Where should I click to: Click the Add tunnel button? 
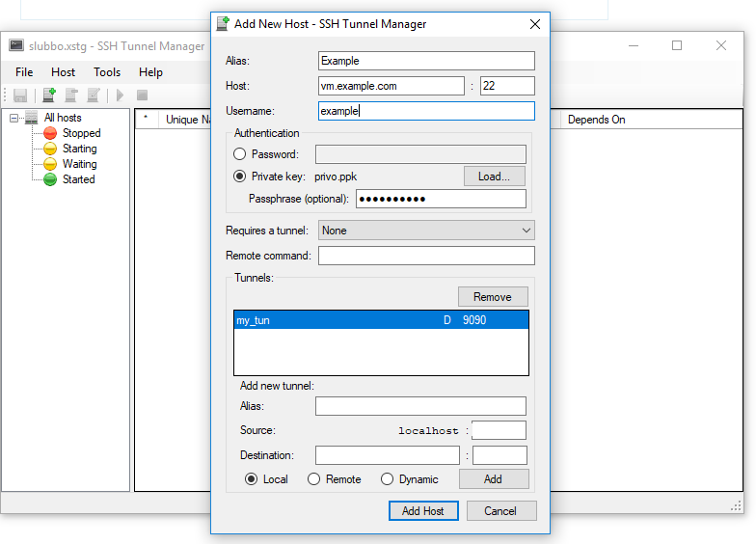(494, 478)
